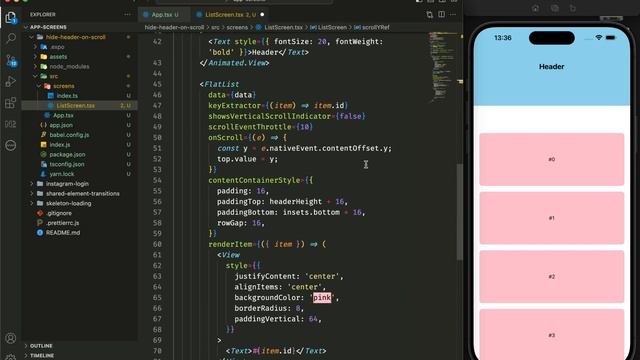Tap the pink #1 card in simulator

551,218
